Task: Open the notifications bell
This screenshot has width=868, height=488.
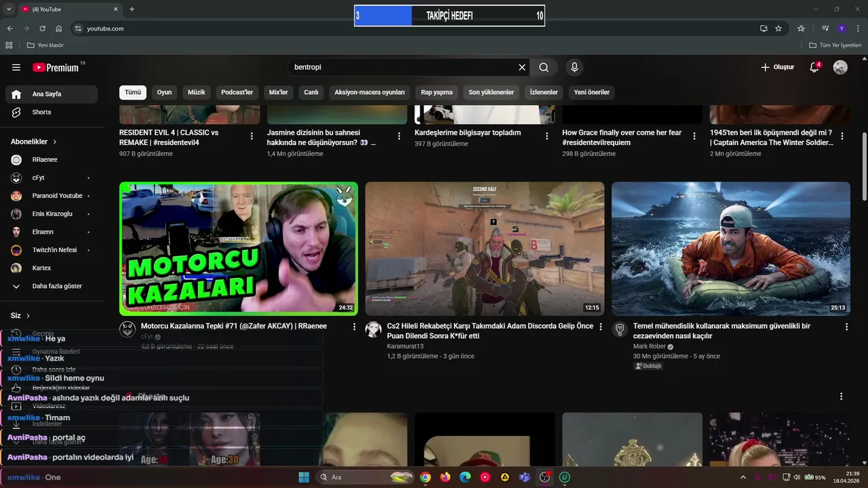Action: click(814, 67)
